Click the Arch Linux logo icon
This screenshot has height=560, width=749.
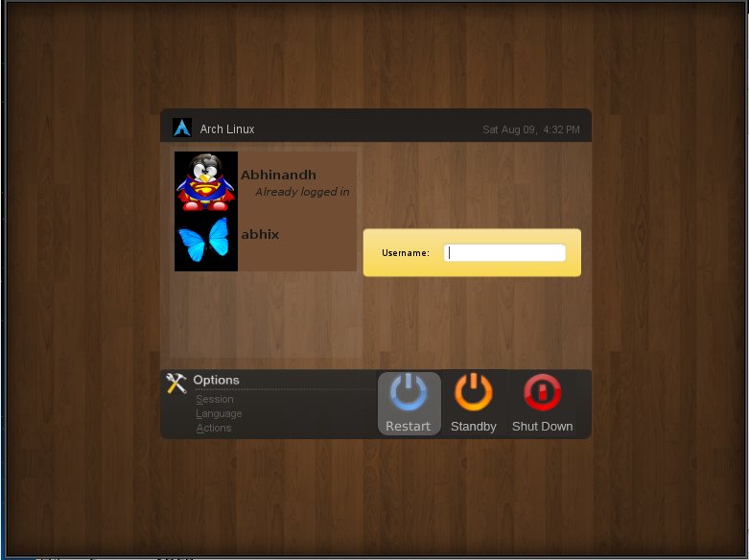(x=182, y=128)
